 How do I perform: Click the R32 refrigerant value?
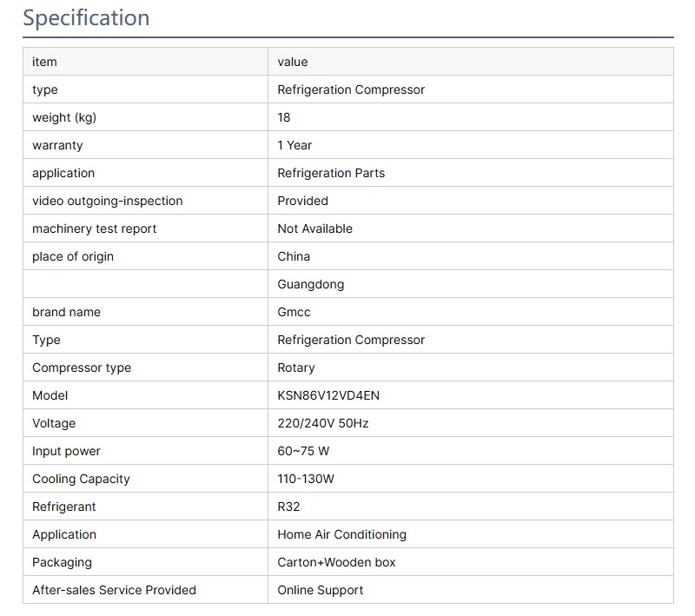tap(288, 507)
